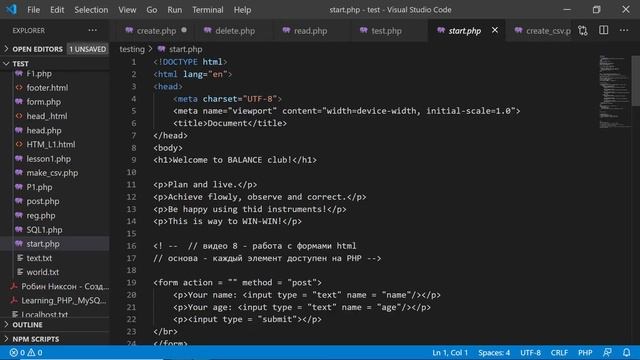Click the start.php breadcrumb item
640x360 pixels.
click(180, 49)
